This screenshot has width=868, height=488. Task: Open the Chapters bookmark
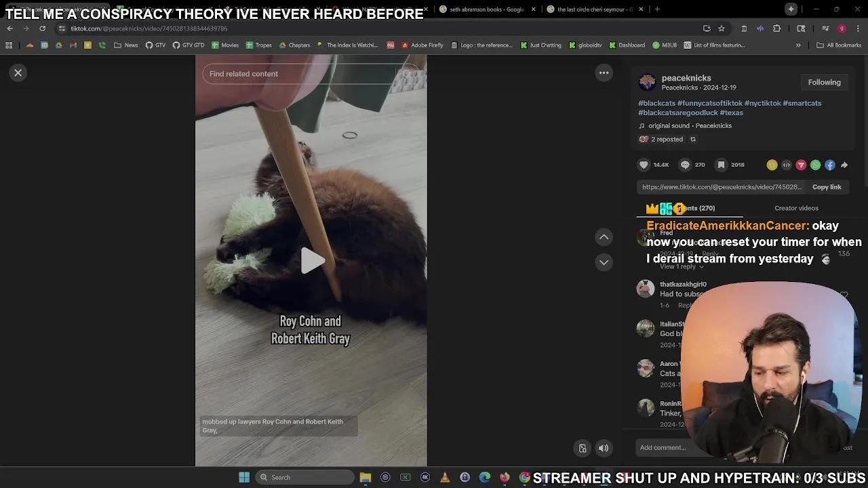coord(295,45)
